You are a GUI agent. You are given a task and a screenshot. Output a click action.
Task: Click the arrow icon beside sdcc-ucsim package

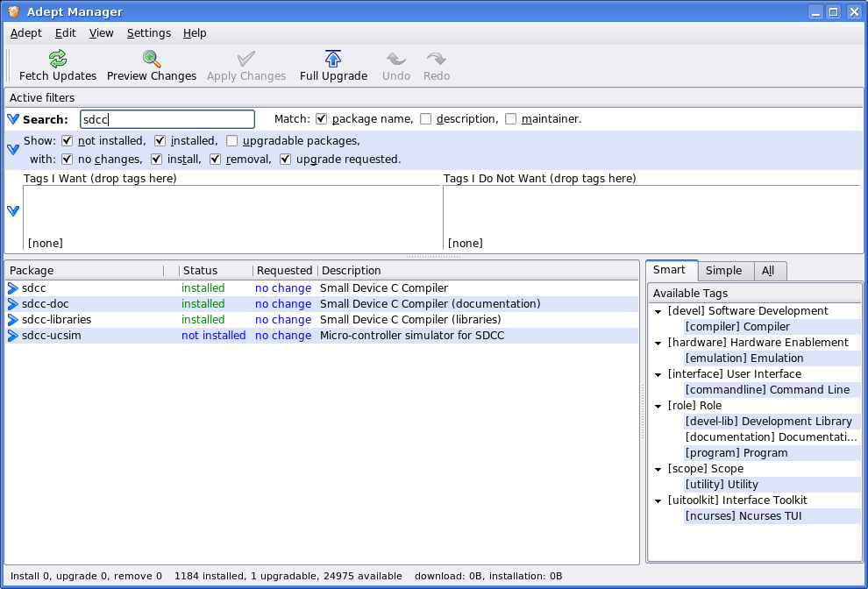[x=13, y=336]
